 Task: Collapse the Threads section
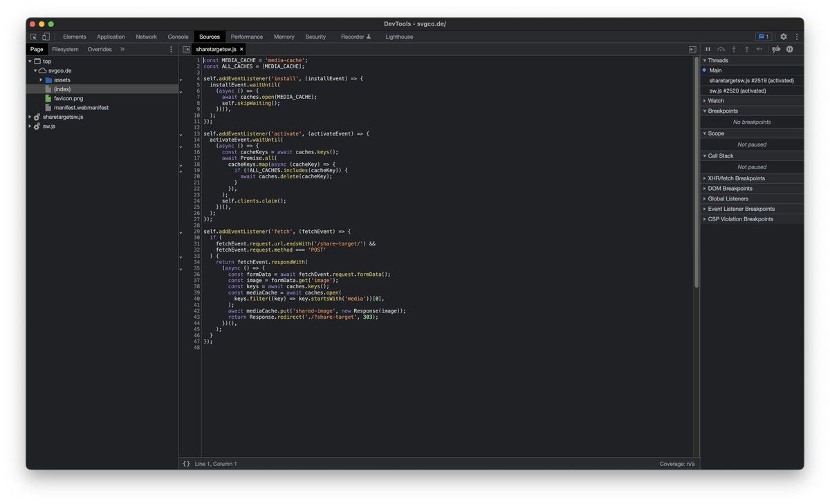click(753, 61)
